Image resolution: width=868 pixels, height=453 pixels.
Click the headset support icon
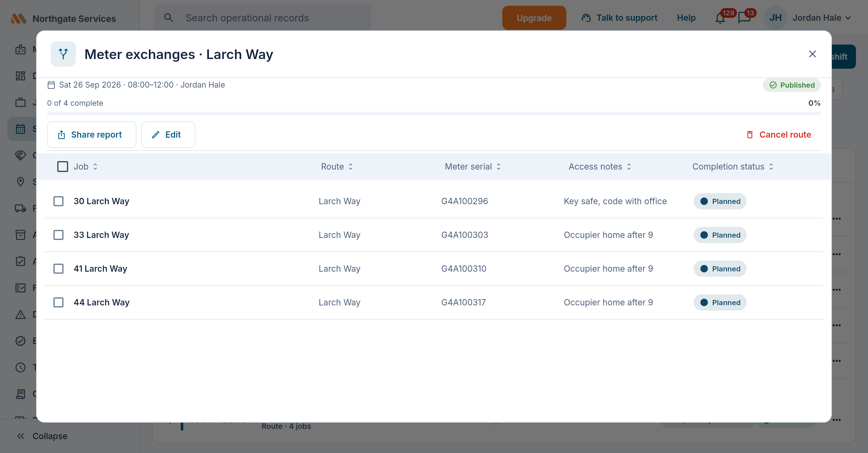coord(586,18)
